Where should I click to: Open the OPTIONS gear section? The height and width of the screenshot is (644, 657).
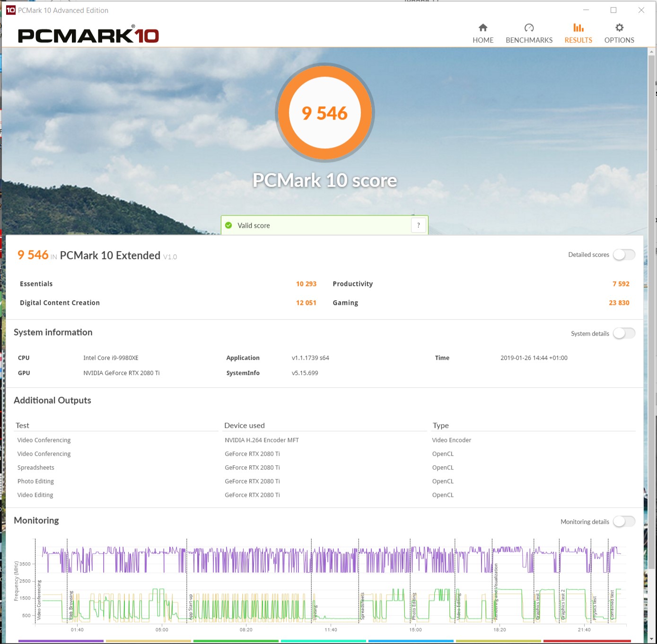pyautogui.click(x=619, y=34)
